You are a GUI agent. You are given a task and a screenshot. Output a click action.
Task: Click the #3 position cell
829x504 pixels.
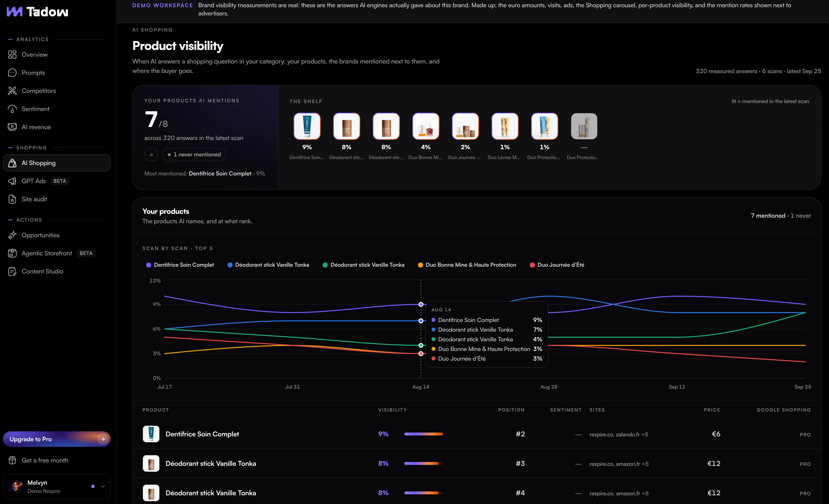tap(520, 464)
